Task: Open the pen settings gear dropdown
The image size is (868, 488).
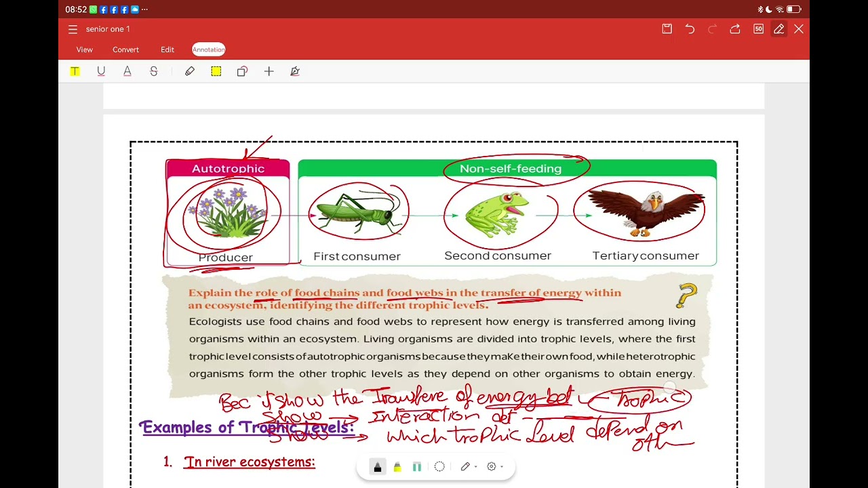Action: 495,466
